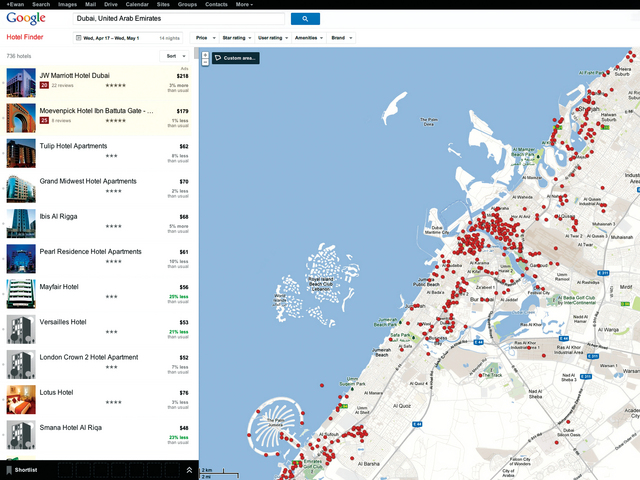Click the Mayfair Hotel thumbnail
This screenshot has height=480, width=640.
click(21, 294)
